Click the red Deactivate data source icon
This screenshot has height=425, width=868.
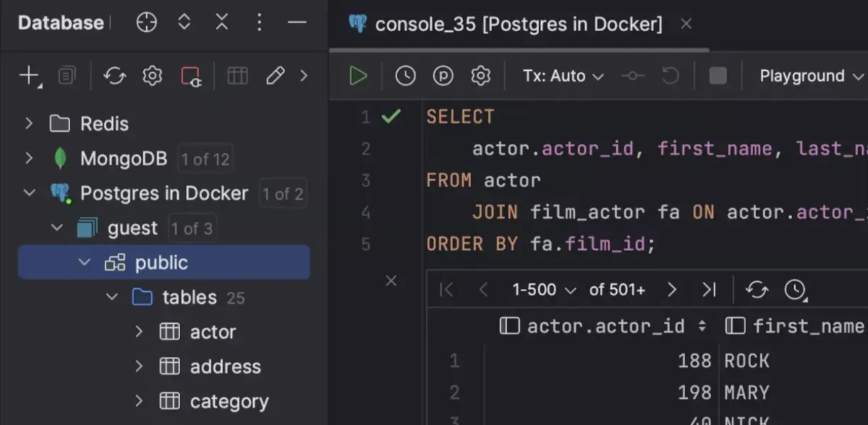191,76
